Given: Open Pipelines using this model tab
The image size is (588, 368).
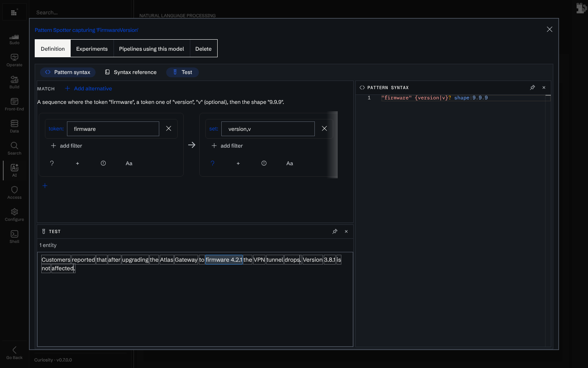Looking at the screenshot, I should (x=151, y=49).
